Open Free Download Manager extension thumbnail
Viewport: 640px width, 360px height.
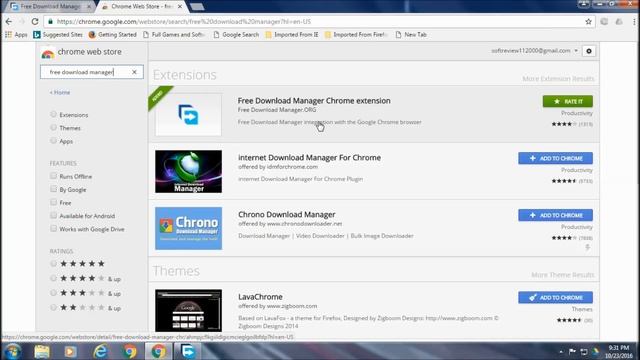(188, 114)
